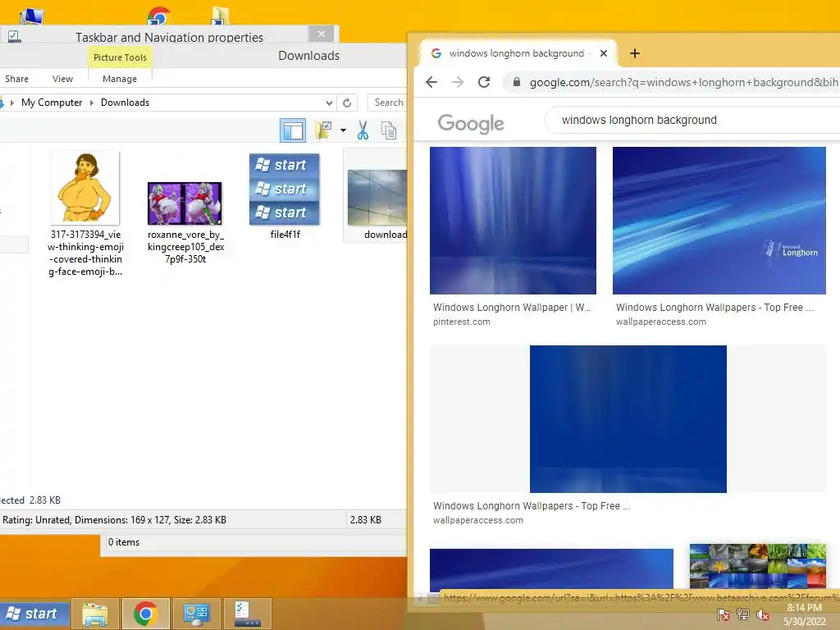This screenshot has height=630, width=840.
Task: Click 'Windows Longhorn Wallpapers - Top Free' upper link
Action: [x=714, y=308]
